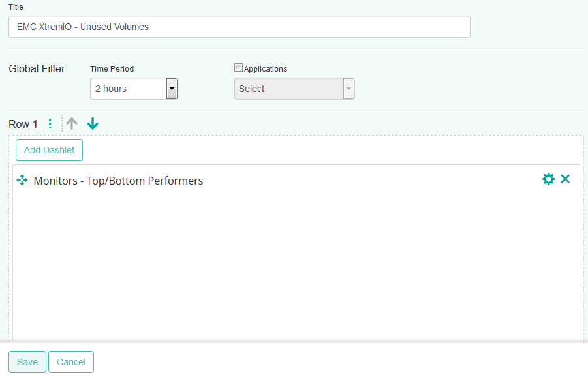Open the Row 1 ellipsis options menu
Viewport: 588px width, 377px height.
pos(50,123)
